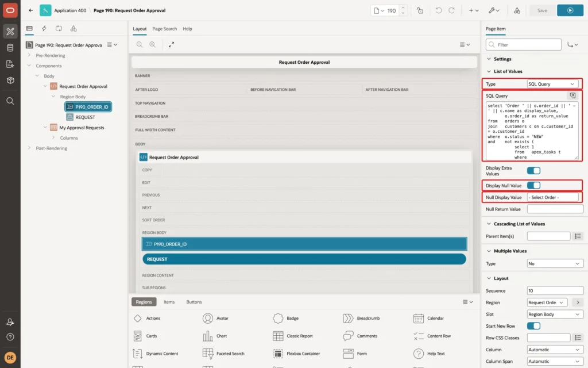Click the Null Return Value input field
The width and height of the screenshot is (588, 368).
click(x=555, y=209)
